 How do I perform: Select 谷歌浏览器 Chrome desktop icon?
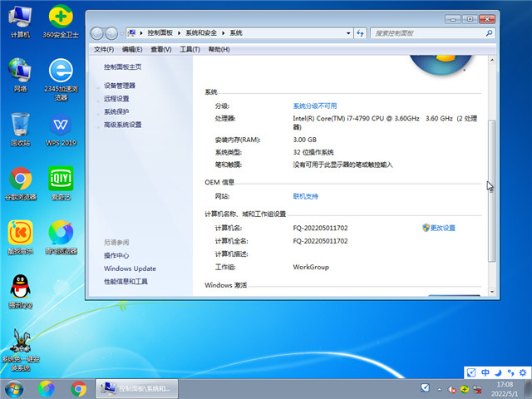tap(20, 183)
